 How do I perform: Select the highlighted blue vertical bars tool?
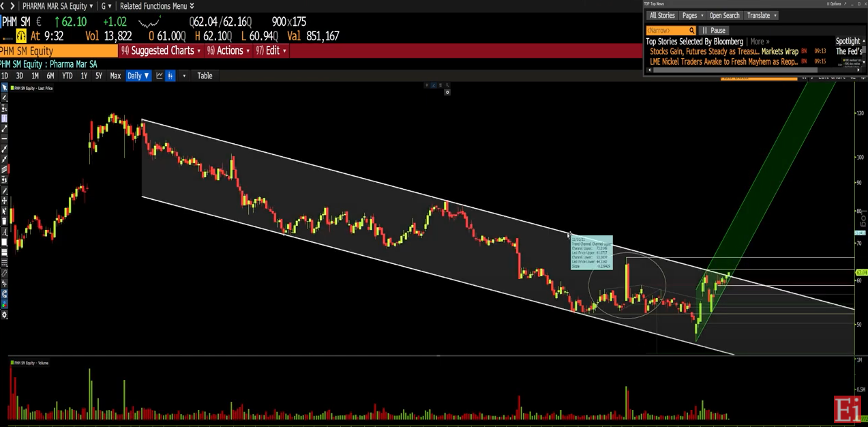pyautogui.click(x=4, y=118)
